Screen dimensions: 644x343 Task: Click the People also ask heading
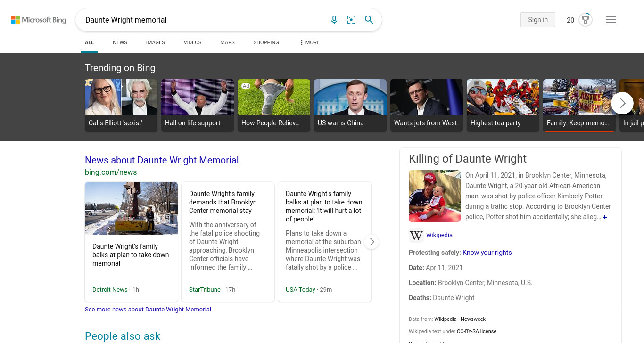tap(123, 336)
